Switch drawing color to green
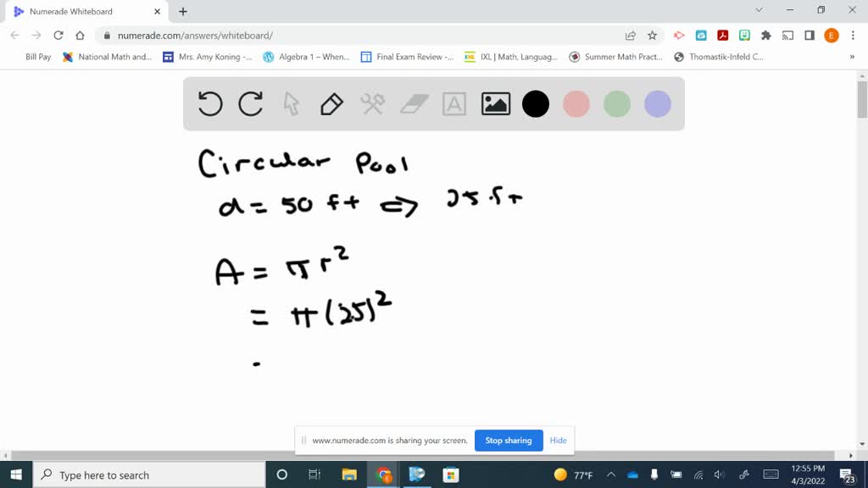The height and width of the screenshot is (488, 868). tap(617, 103)
